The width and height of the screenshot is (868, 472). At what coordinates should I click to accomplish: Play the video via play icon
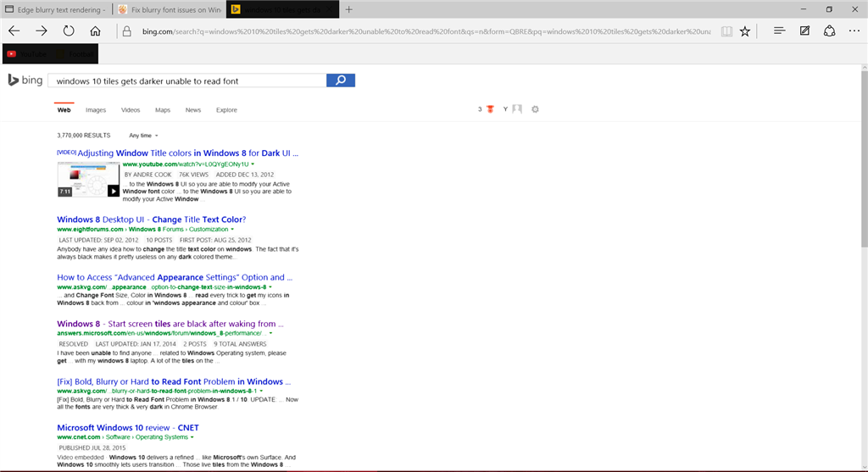click(114, 191)
